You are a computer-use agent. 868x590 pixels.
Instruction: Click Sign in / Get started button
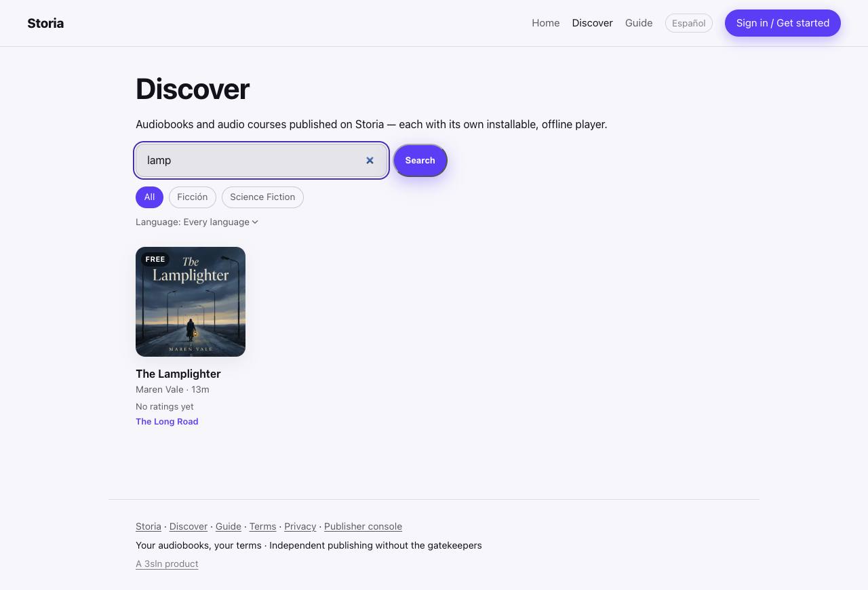pyautogui.click(x=783, y=23)
